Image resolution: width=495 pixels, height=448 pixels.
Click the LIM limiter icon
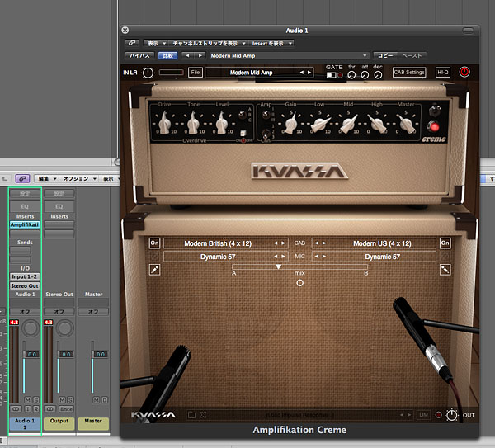pos(423,415)
